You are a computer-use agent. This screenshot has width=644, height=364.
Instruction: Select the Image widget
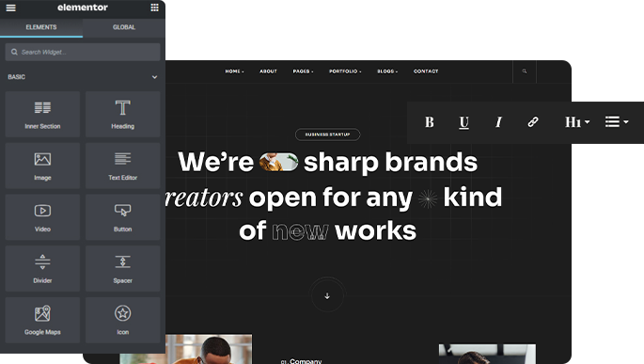pos(42,166)
